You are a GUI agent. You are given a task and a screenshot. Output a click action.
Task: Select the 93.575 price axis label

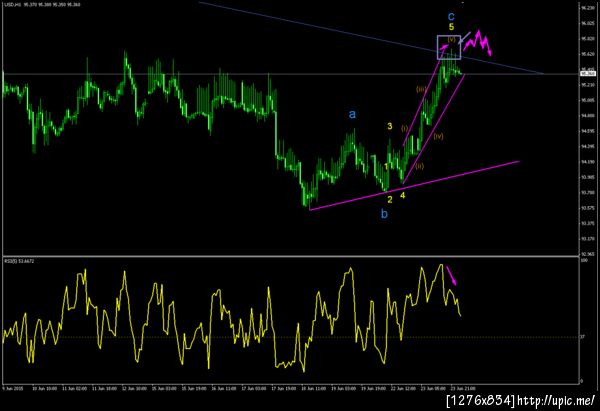[588, 208]
